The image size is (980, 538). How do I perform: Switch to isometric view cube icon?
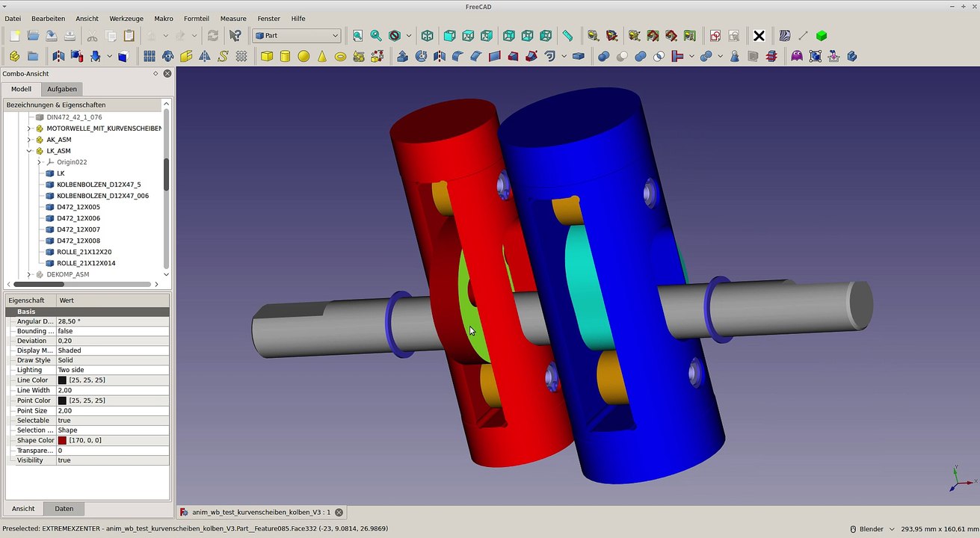click(x=428, y=36)
